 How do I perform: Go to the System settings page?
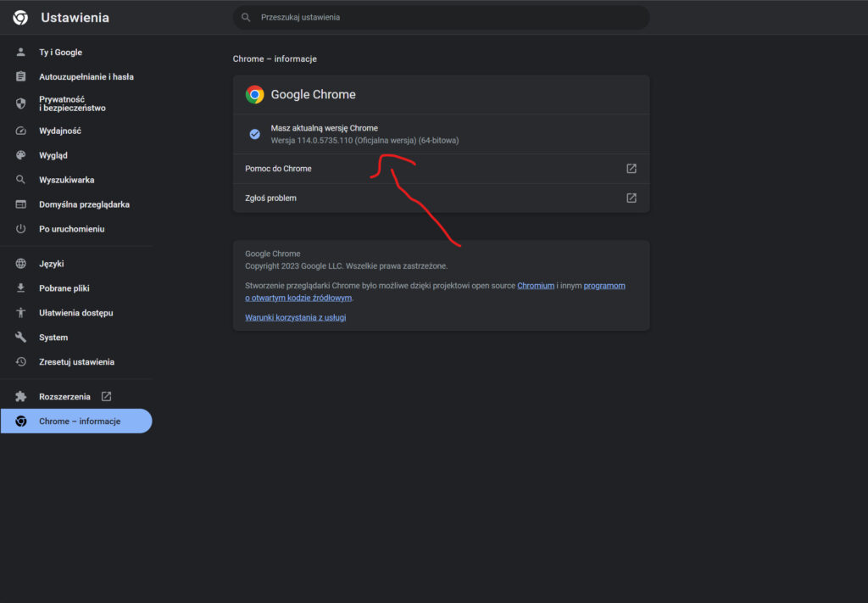pos(76,337)
